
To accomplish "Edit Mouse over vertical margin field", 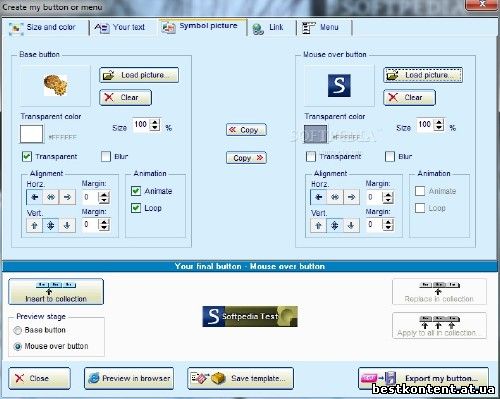I will click(375, 225).
